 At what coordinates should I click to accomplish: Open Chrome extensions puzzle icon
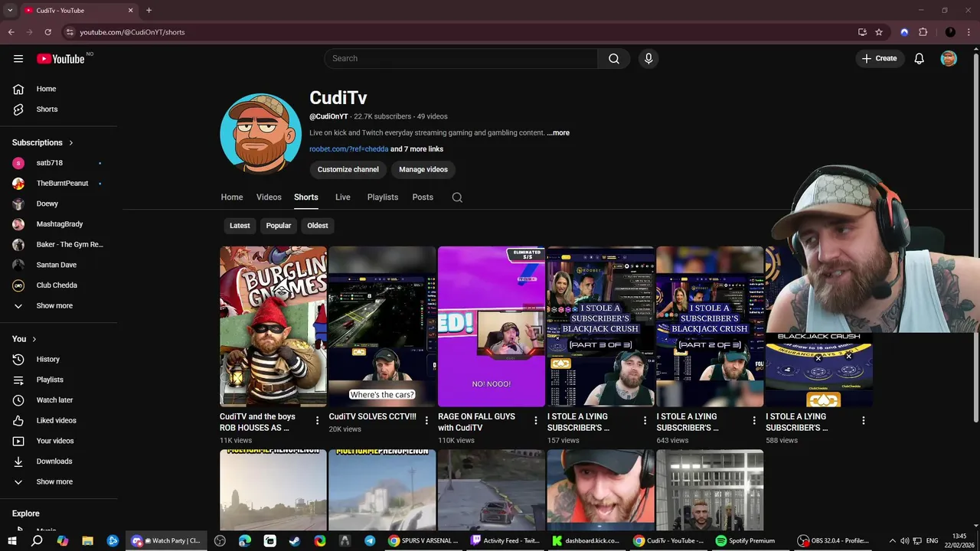(x=923, y=32)
